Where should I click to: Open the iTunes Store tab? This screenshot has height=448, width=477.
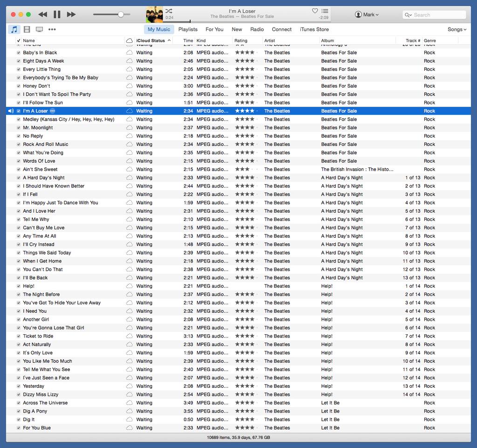[x=314, y=29]
